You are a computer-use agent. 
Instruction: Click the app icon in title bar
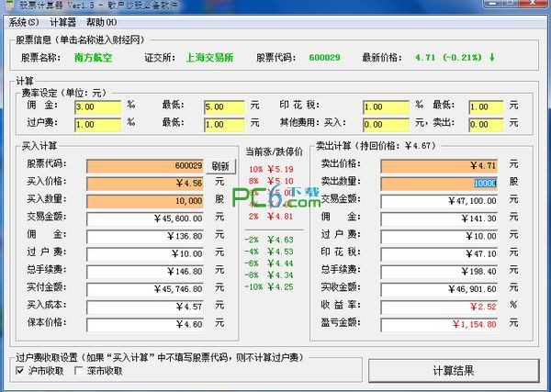point(11,5)
